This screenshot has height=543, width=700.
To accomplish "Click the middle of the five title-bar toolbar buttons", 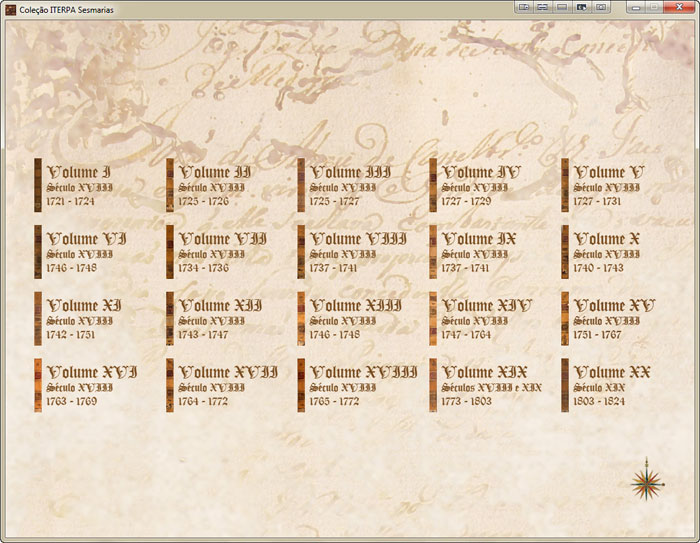I will [x=562, y=7].
